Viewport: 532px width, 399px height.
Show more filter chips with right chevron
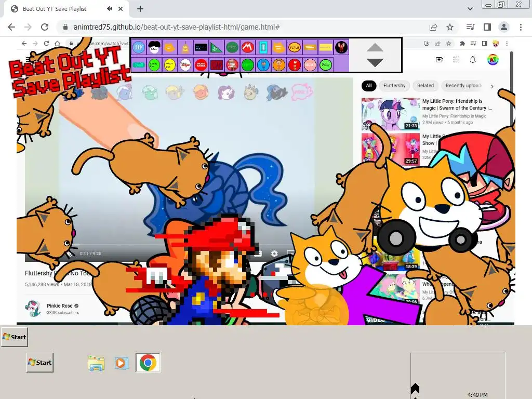(492, 87)
